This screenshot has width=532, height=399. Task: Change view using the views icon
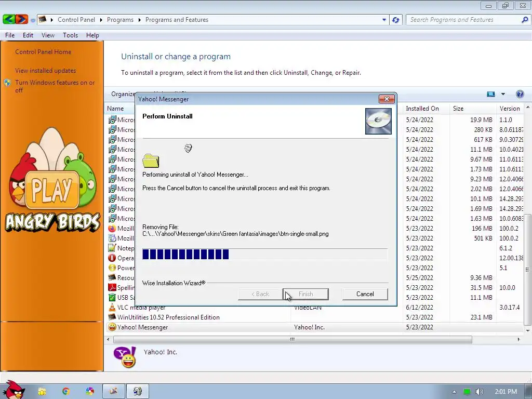[490, 94]
